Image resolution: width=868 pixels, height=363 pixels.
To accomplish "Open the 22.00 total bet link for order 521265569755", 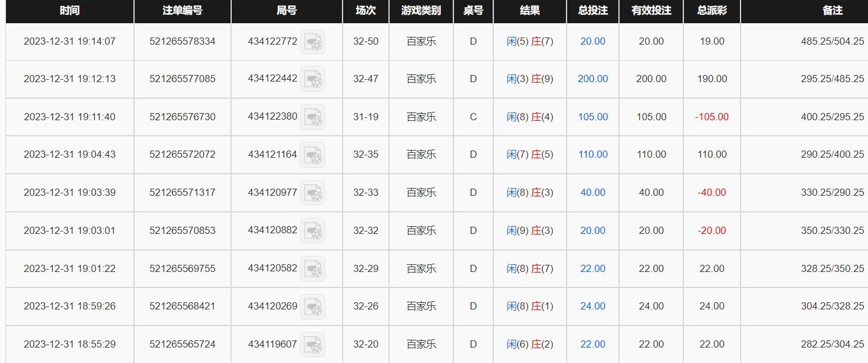I will pyautogui.click(x=593, y=268).
